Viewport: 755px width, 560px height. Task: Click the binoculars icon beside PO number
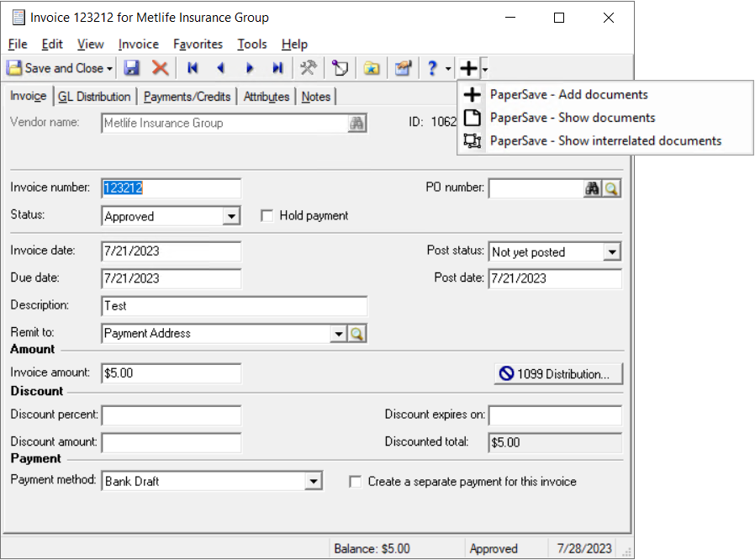[x=593, y=189]
